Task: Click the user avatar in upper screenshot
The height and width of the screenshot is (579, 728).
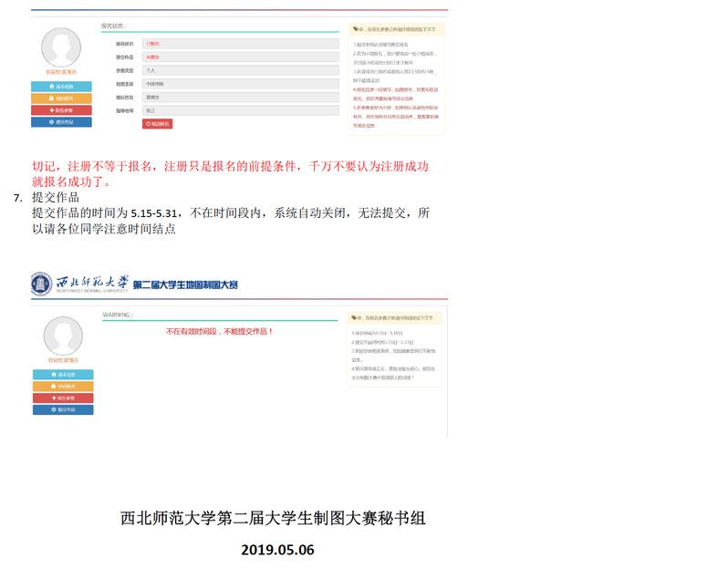Action: (61, 47)
